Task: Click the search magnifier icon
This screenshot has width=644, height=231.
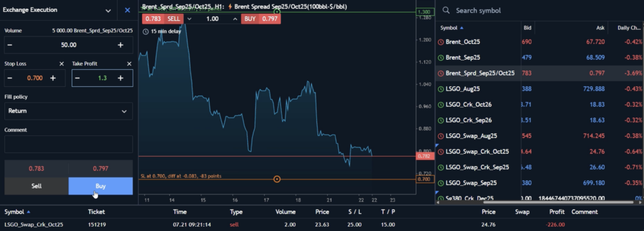Action: (x=446, y=10)
